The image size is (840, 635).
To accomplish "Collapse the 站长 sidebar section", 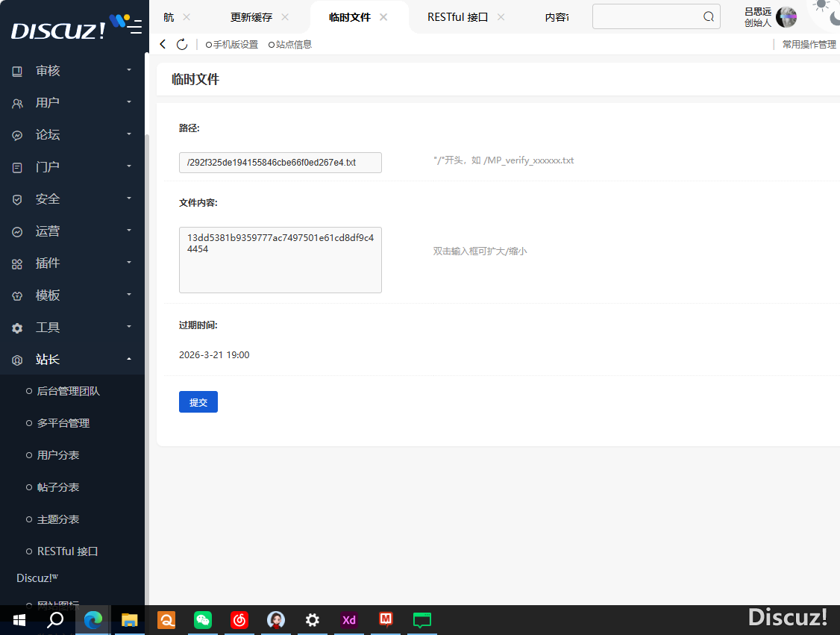I will click(72, 360).
